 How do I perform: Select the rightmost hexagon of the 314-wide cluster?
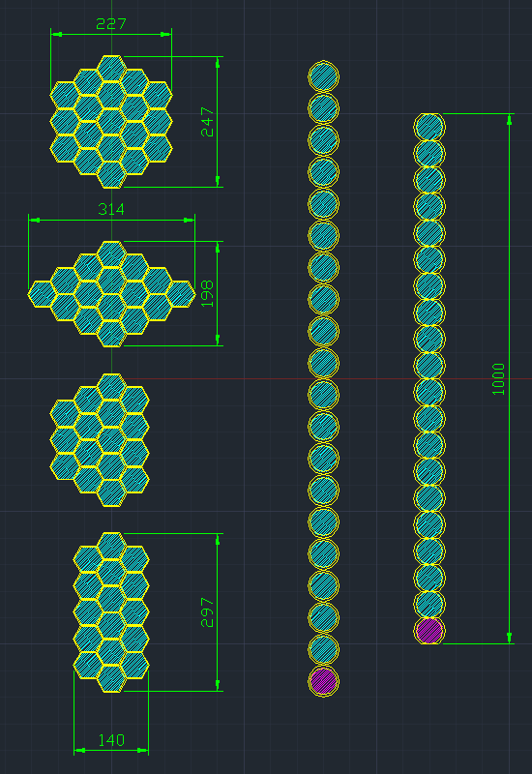[x=181, y=294]
